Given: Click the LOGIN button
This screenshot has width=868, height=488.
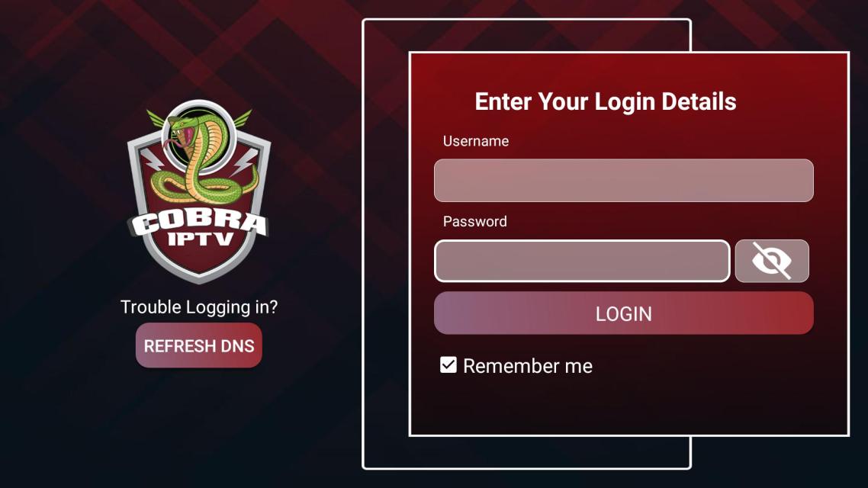Looking at the screenshot, I should [623, 313].
